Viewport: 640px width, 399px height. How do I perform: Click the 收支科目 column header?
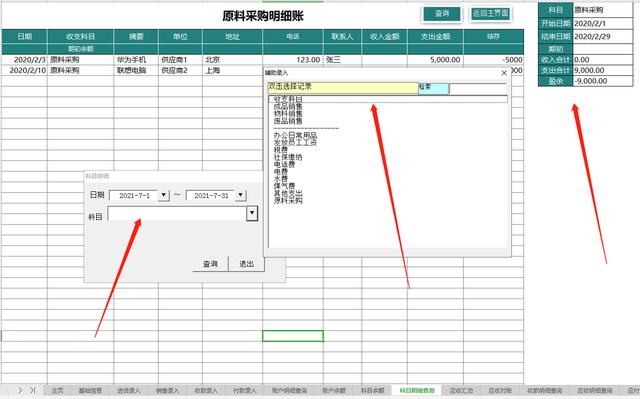pos(80,36)
